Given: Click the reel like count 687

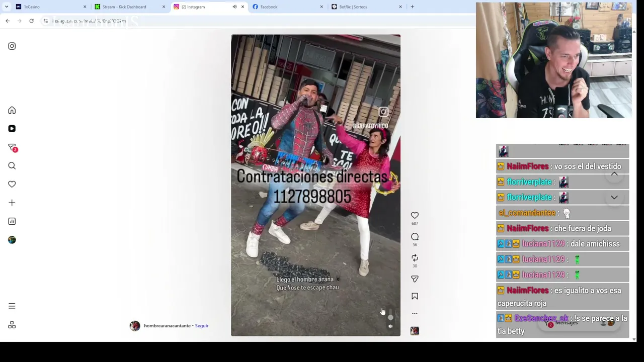Looking at the screenshot, I should coord(415,224).
